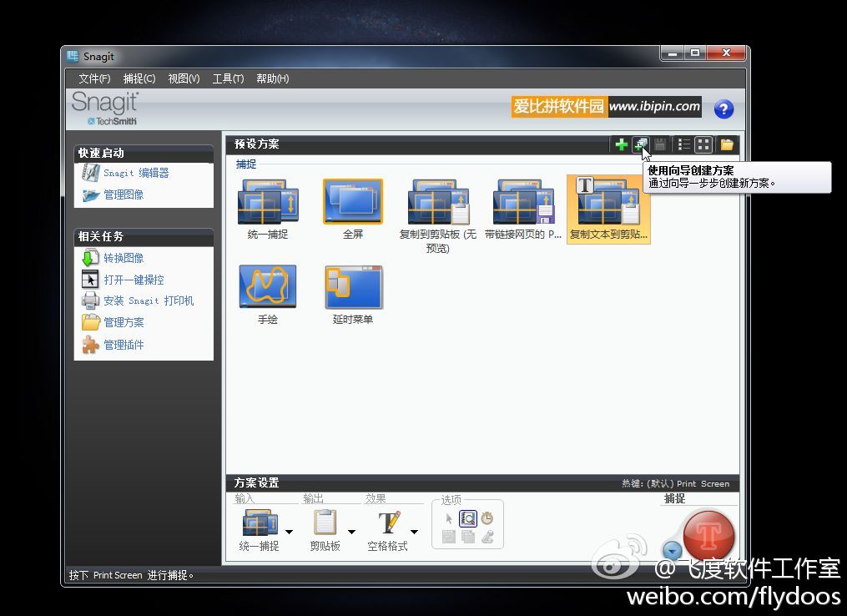Select the 手绘 freehand profile
Image resolution: width=847 pixels, height=616 pixels.
pos(268,295)
